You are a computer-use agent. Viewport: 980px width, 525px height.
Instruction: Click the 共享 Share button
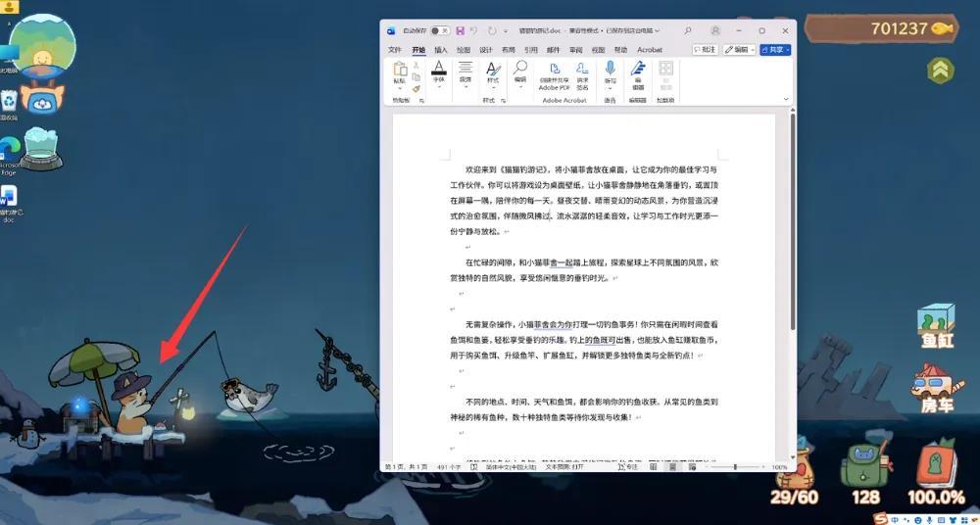[x=775, y=49]
